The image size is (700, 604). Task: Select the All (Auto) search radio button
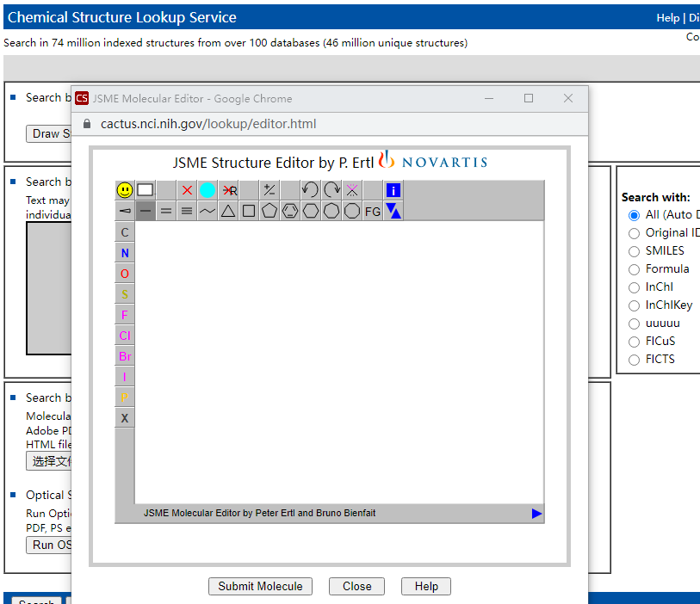click(634, 215)
